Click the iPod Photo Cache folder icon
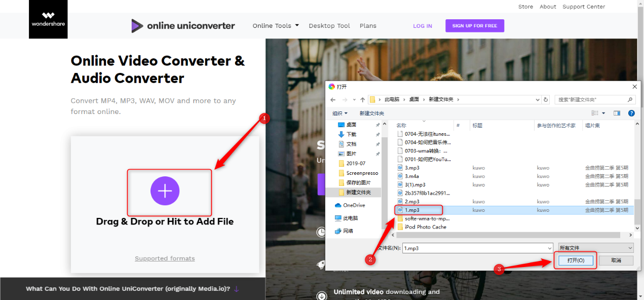 tap(400, 227)
